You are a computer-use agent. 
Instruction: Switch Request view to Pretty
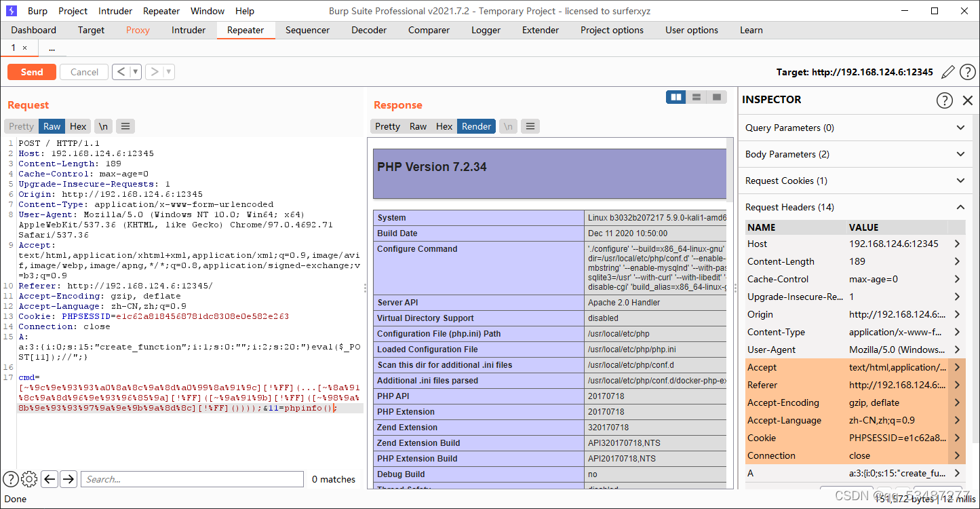21,126
